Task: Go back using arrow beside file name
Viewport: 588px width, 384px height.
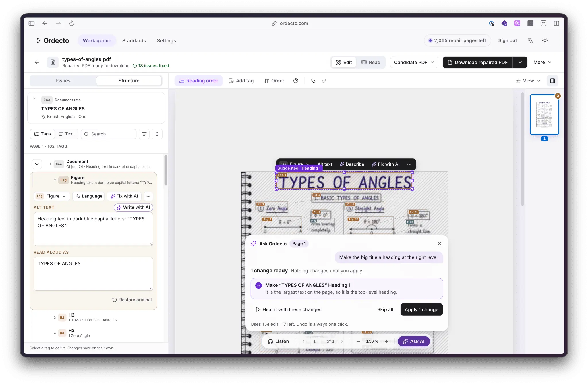Action: coord(37,62)
